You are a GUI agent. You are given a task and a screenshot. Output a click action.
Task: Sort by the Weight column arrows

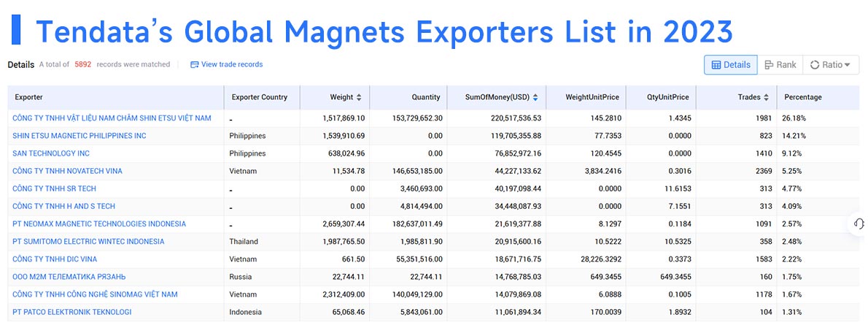click(x=359, y=97)
